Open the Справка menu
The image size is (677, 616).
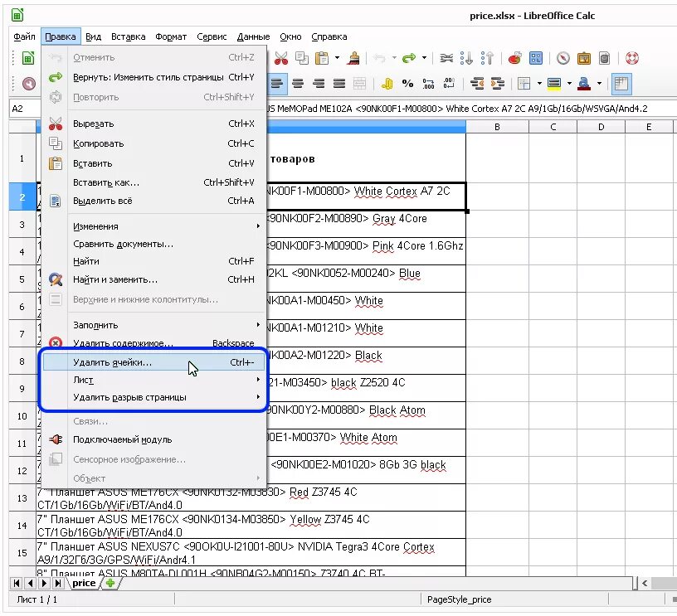[x=329, y=36]
